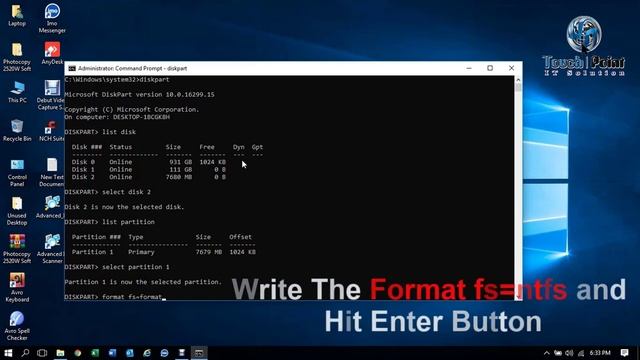Click the Command Prompt vertical scrollbar thumb
This screenshot has width=640, height=360.
(518, 87)
